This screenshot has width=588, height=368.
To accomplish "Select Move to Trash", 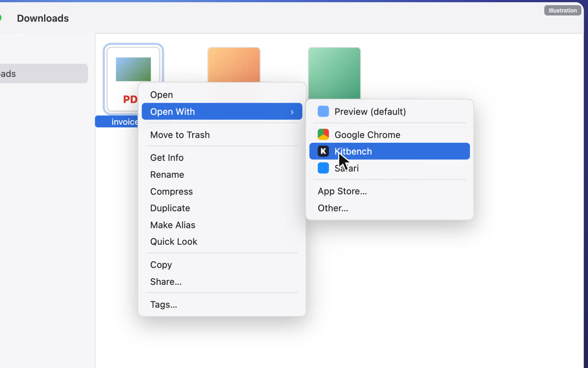I will 222,135.
